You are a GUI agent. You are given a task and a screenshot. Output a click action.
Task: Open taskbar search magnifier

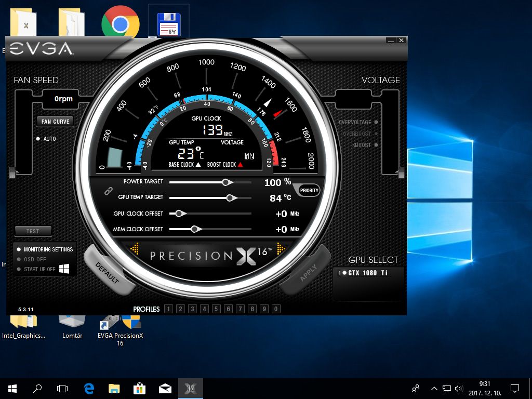[37, 389]
